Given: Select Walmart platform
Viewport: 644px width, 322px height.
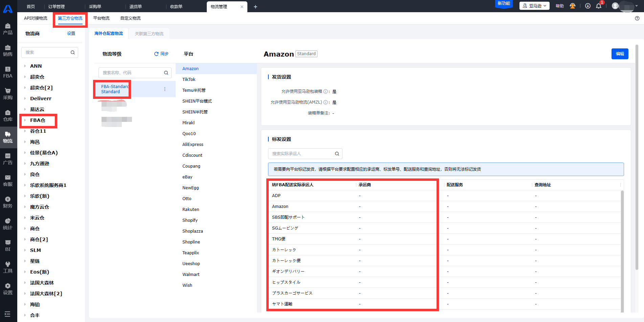Looking at the screenshot, I should click(216, 275).
